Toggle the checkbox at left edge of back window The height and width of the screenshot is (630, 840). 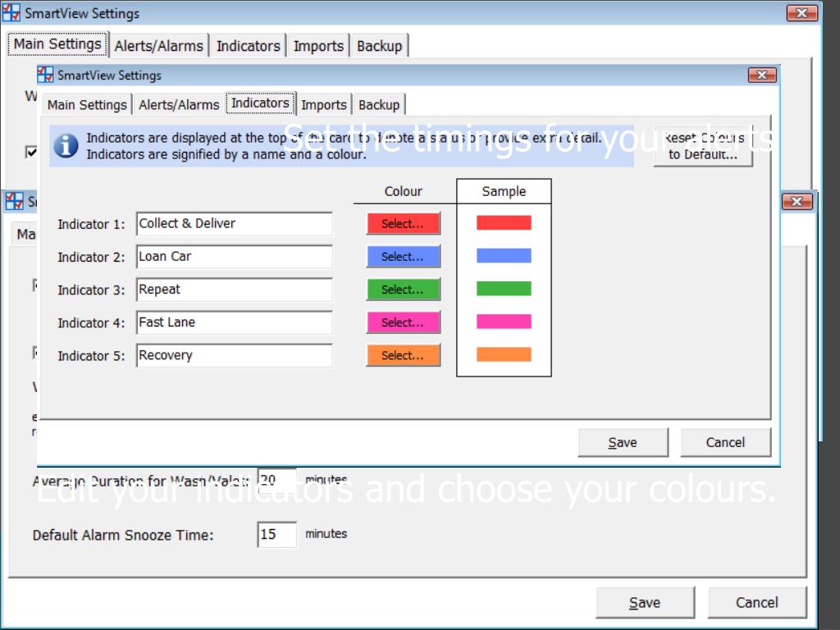tap(32, 152)
